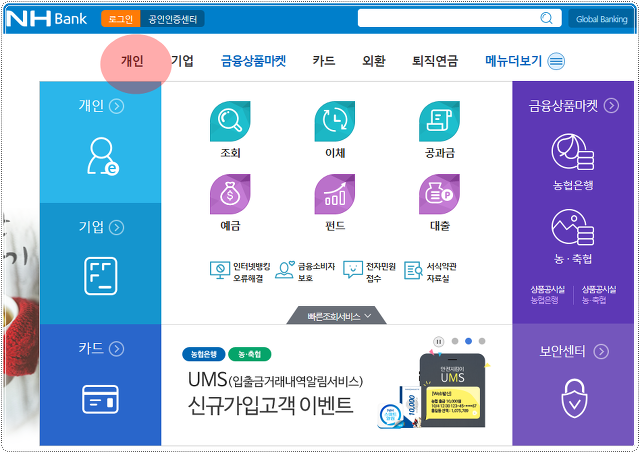The image size is (640, 453).
Task: Click the 보안센터 padlock shield icon
Action: tap(574, 398)
